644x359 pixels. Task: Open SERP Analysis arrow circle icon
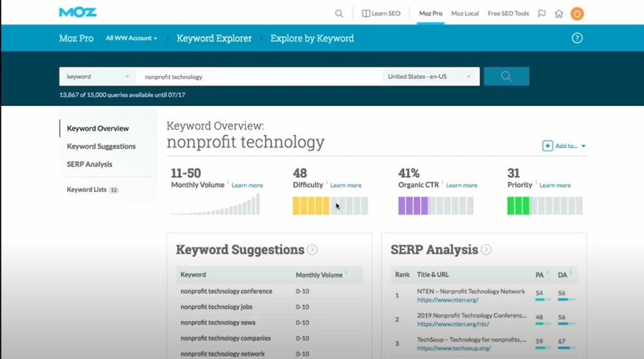[486, 249]
